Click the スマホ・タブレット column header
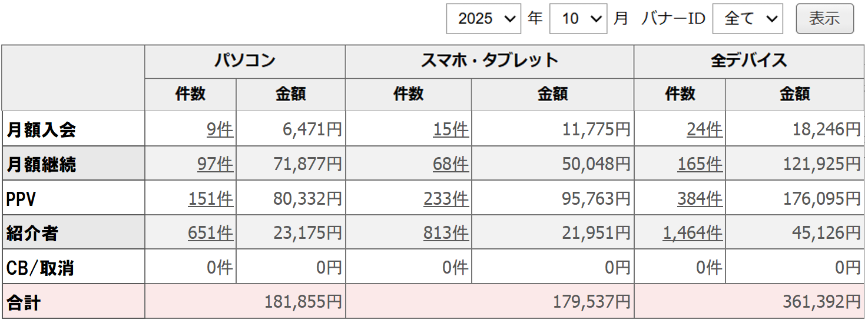Viewport: 868px width, 323px height. (489, 61)
